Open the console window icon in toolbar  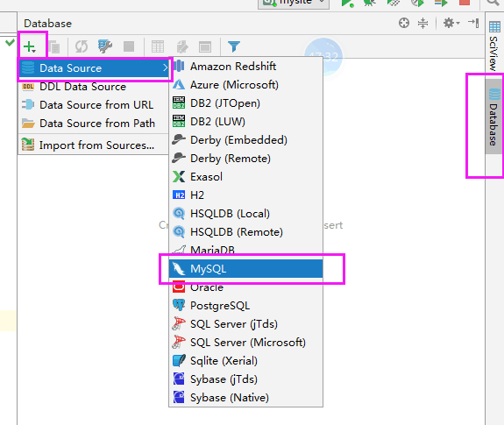pos(205,47)
